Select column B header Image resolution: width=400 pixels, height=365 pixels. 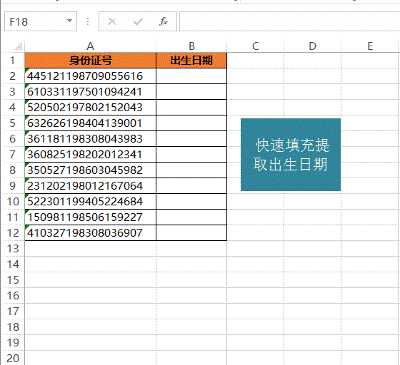(x=191, y=46)
